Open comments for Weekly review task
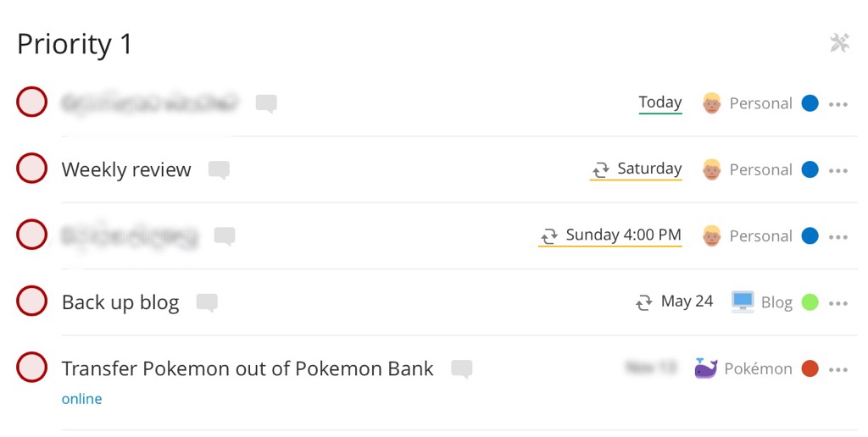The height and width of the screenshot is (437, 868). (x=219, y=170)
